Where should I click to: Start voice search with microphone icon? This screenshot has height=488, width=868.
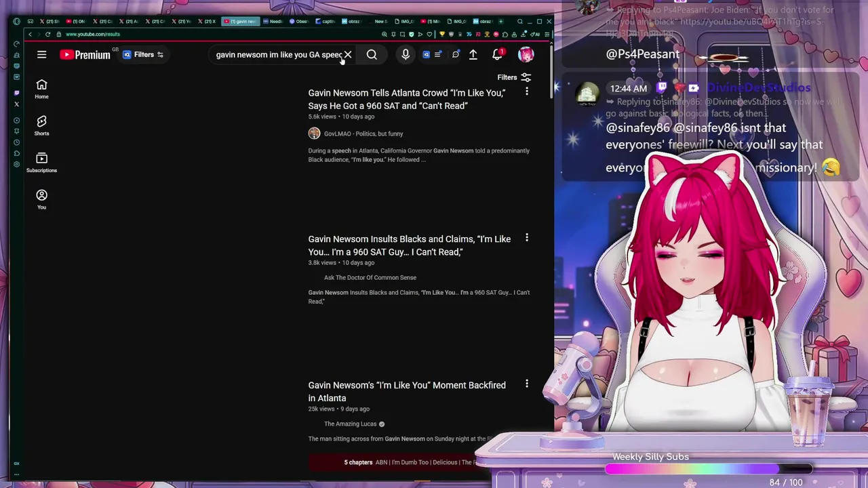(x=406, y=55)
